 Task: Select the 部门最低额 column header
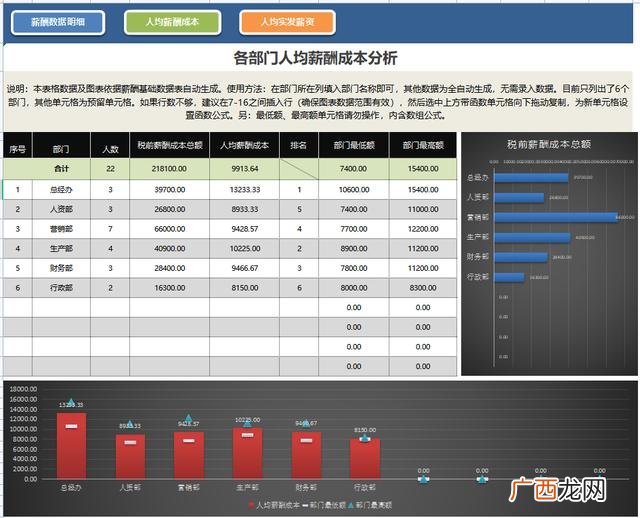354,145
